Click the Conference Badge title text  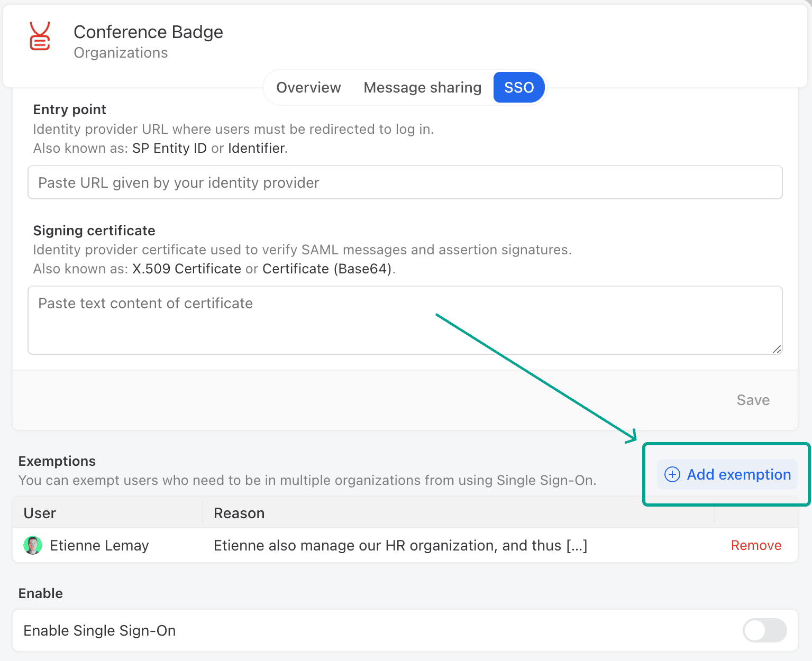point(148,32)
